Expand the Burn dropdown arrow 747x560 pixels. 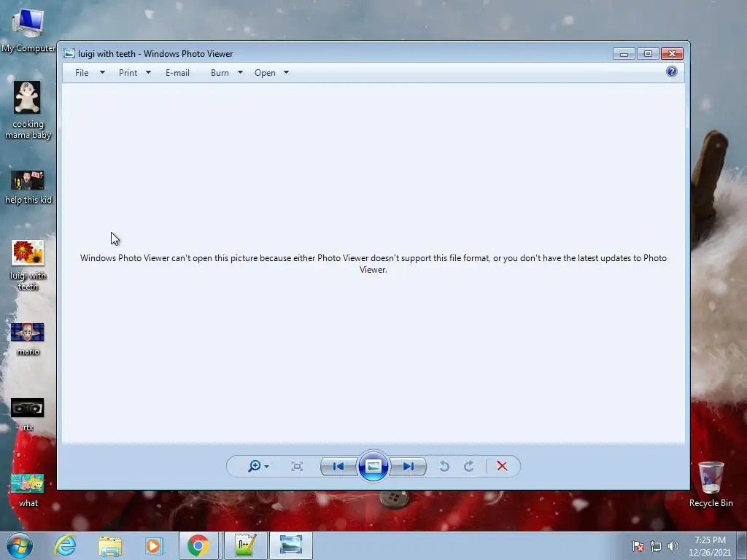[240, 73]
